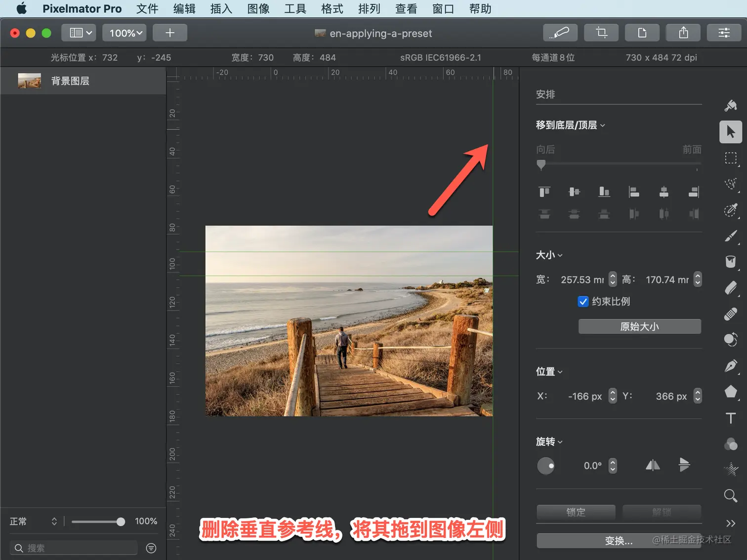This screenshot has width=747, height=560.
Task: Open the 文件 menu
Action: (x=147, y=9)
